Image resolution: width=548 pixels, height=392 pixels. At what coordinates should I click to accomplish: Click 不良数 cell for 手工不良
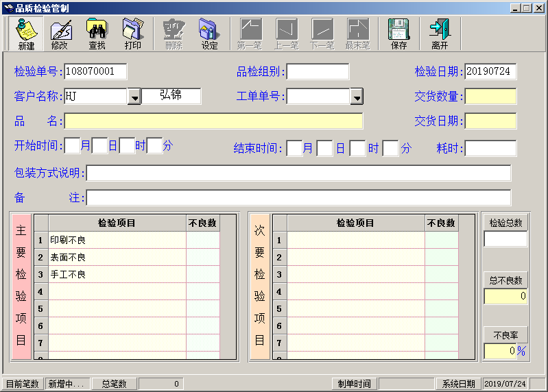coord(203,274)
